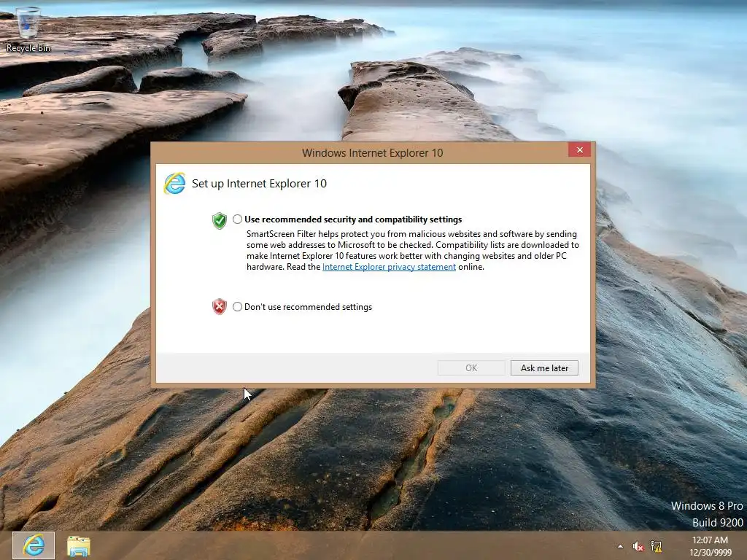Click the red shield not-recommended icon
747x560 pixels.
pos(219,307)
